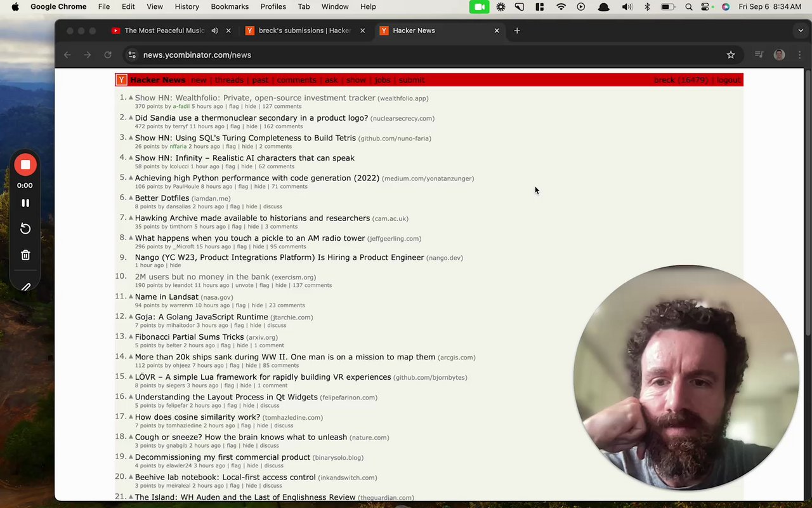The height and width of the screenshot is (508, 812).
Task: Open the View menu
Action: coord(155,6)
